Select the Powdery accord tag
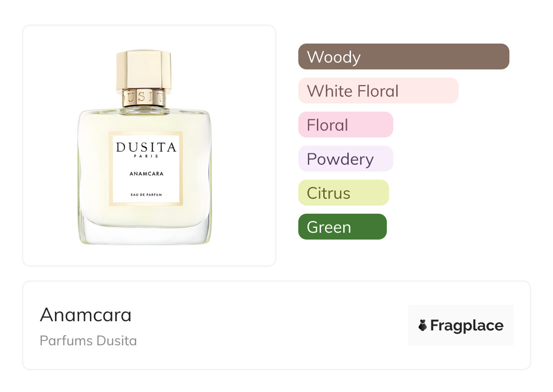553x392 pixels. pos(346,159)
